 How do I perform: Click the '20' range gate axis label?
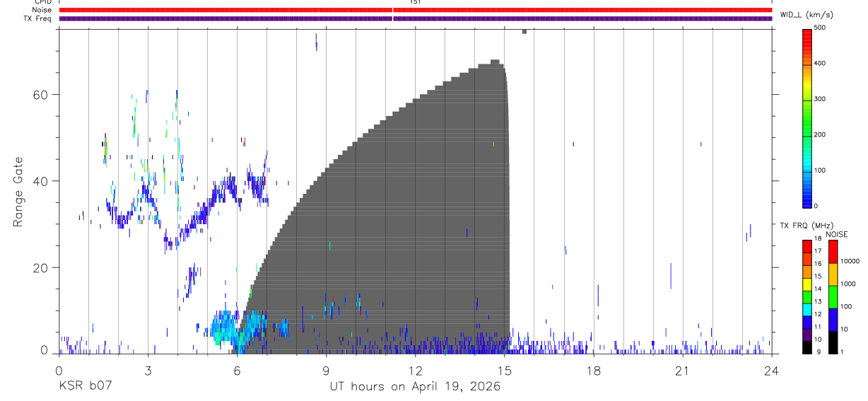tap(42, 268)
